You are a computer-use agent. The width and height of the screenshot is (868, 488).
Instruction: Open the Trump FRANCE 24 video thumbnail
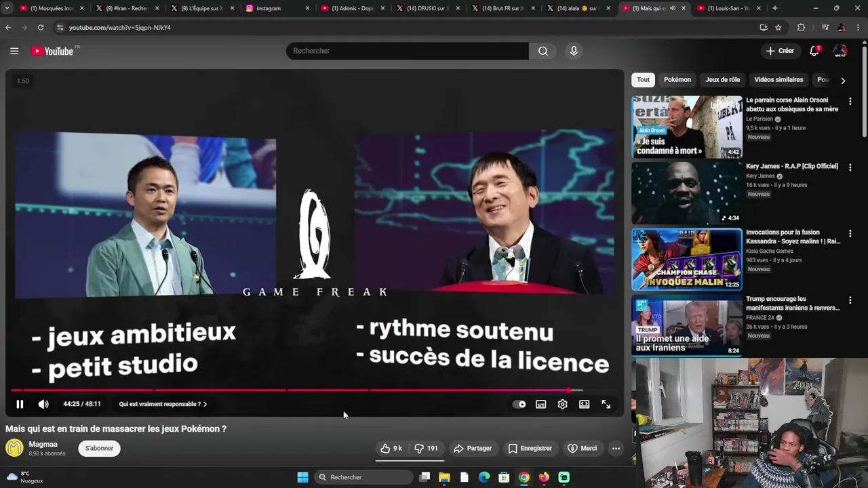pyautogui.click(x=687, y=326)
